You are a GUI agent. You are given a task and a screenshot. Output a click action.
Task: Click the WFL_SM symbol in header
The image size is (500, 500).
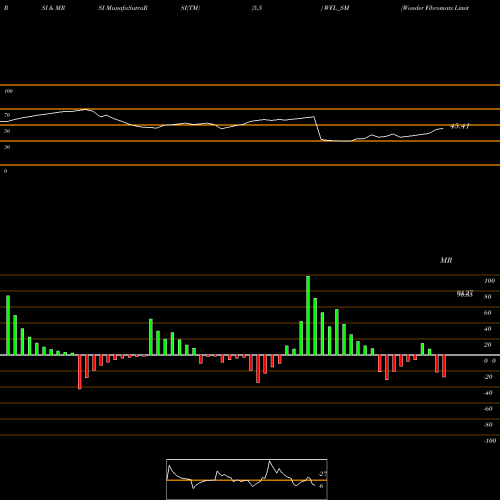[336, 8]
